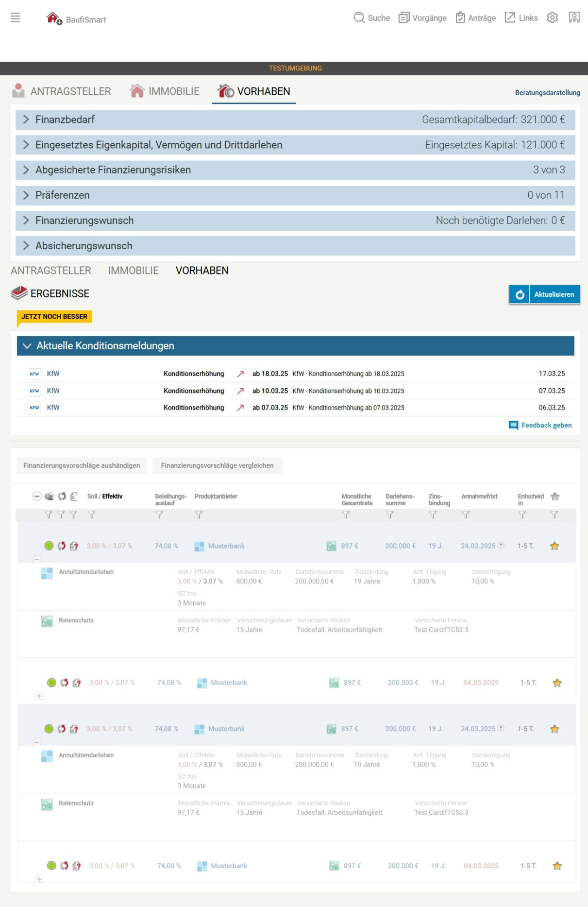Click the BaufiSmart home logo
Screen dimensions: 588x907
click(x=53, y=18)
